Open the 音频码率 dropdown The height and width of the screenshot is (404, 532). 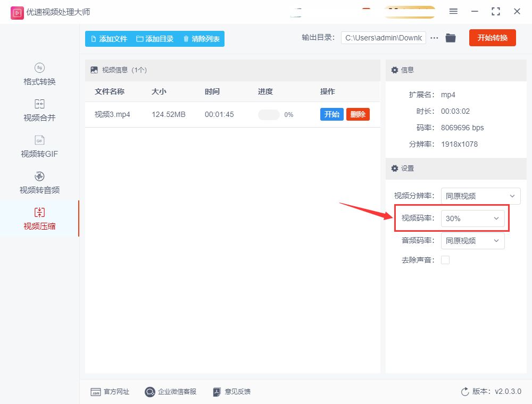(x=472, y=241)
